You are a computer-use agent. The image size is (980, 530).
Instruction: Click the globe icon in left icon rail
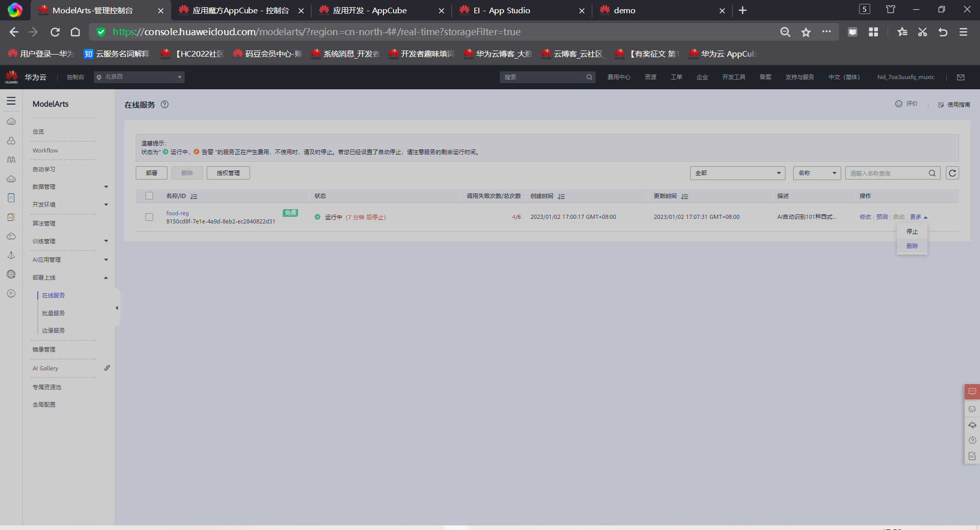pyautogui.click(x=11, y=274)
